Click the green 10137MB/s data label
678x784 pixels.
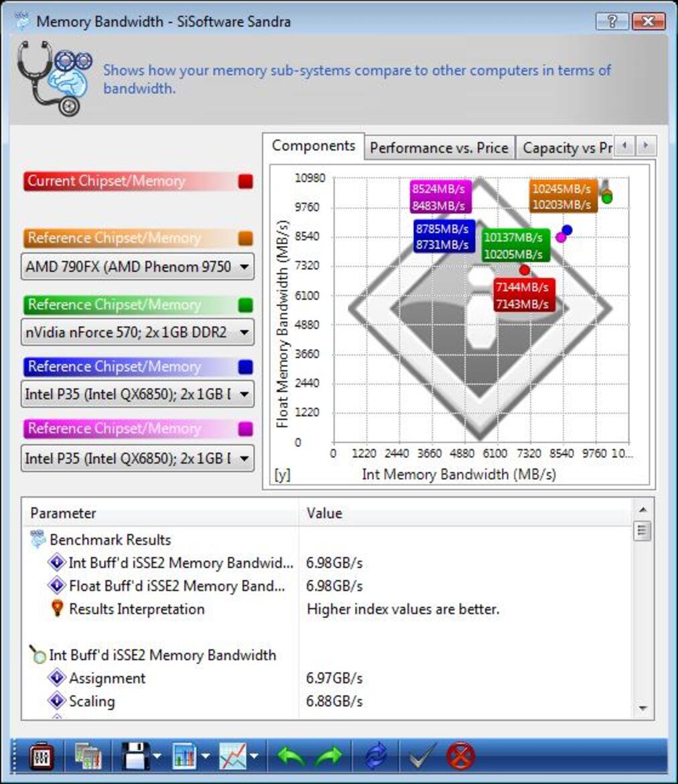click(515, 245)
